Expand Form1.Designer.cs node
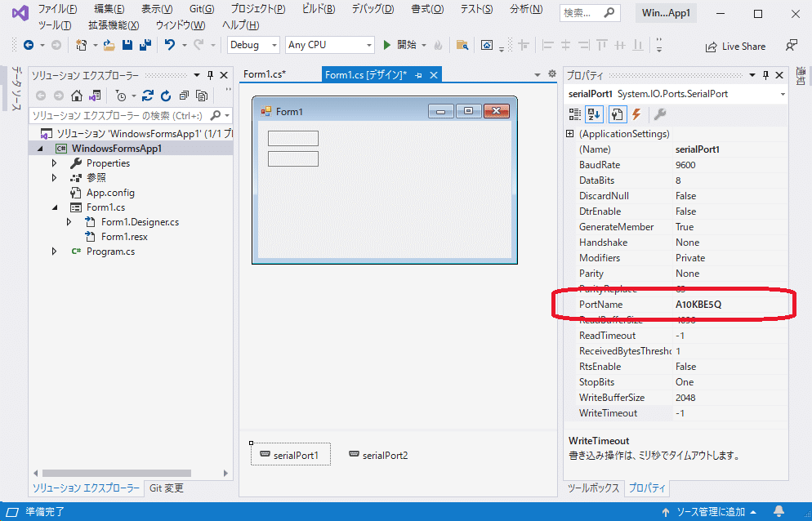 69,222
